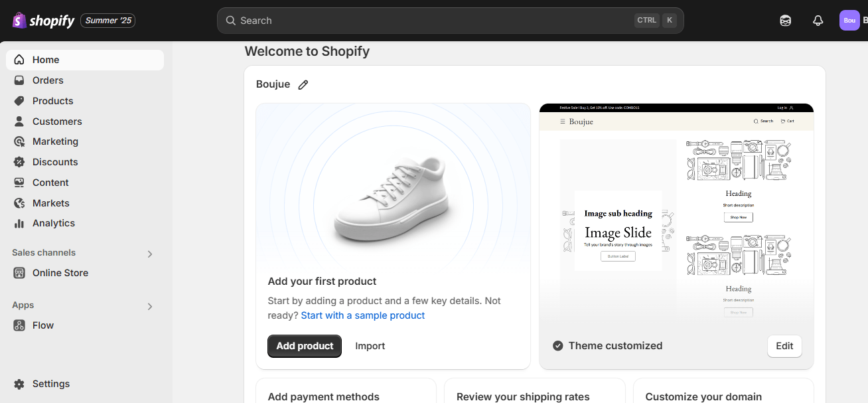The width and height of the screenshot is (868, 403).
Task: Edit the customized theme
Action: click(x=784, y=346)
